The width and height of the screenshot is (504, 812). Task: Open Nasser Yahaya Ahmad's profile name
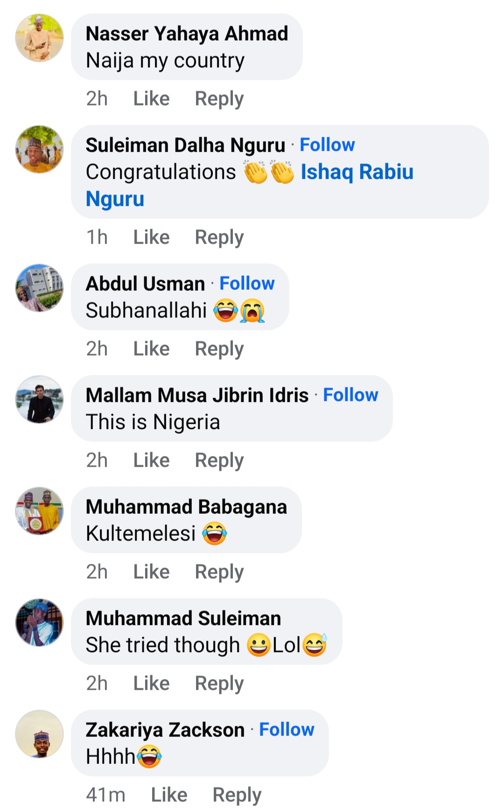(x=188, y=33)
